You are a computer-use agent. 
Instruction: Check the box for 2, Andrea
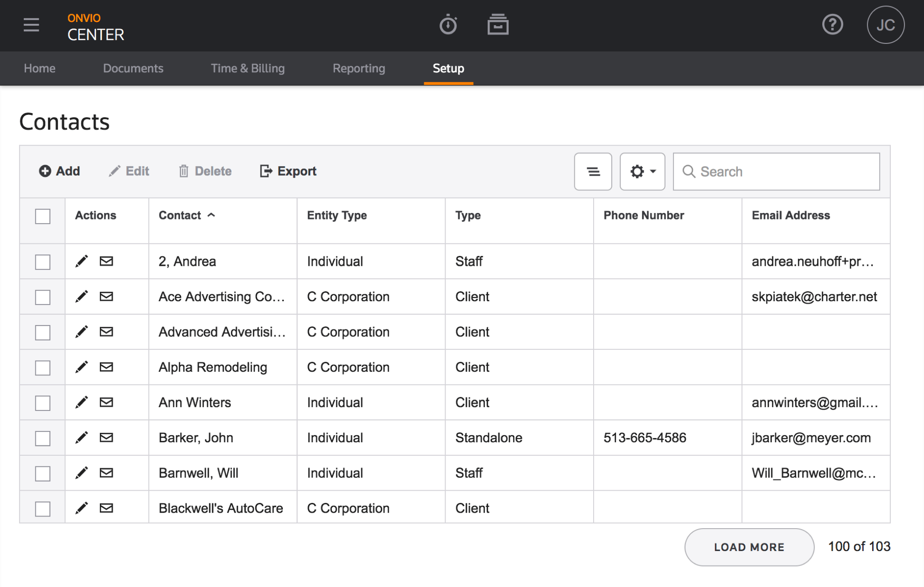tap(42, 262)
